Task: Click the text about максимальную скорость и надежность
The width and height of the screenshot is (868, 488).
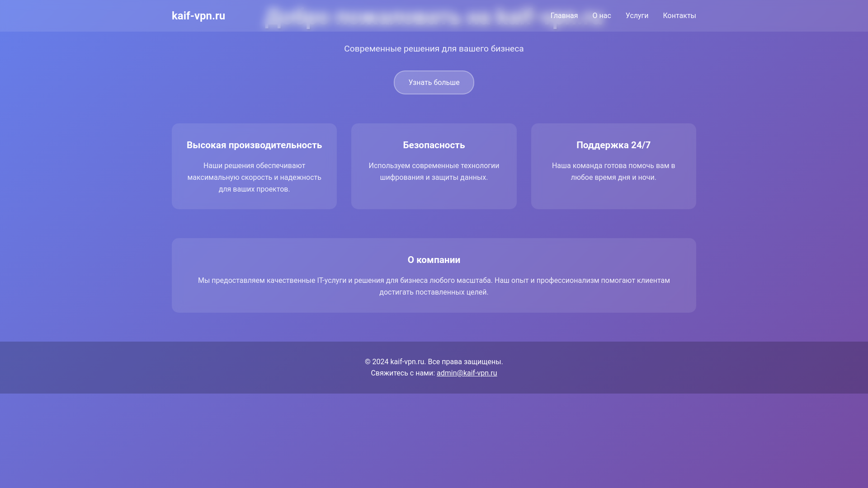Action: pyautogui.click(x=254, y=178)
